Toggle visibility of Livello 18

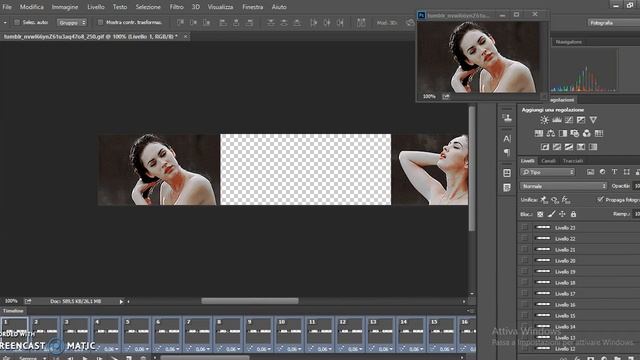524,283
